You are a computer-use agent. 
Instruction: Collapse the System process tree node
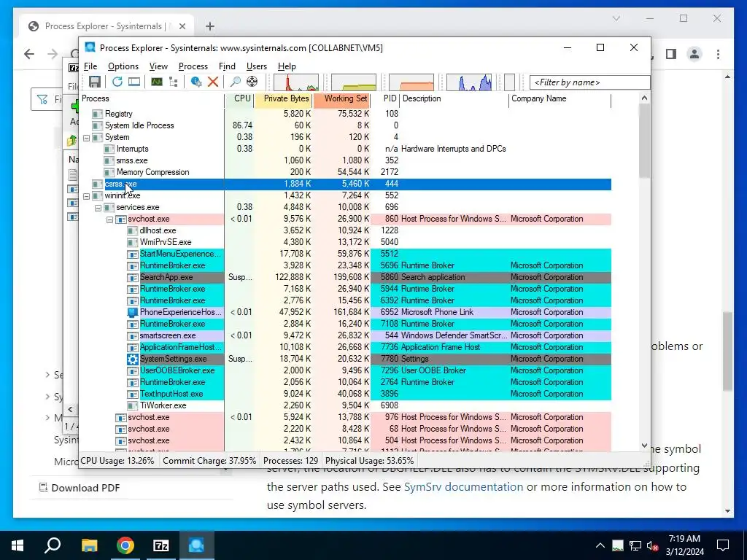(x=86, y=138)
